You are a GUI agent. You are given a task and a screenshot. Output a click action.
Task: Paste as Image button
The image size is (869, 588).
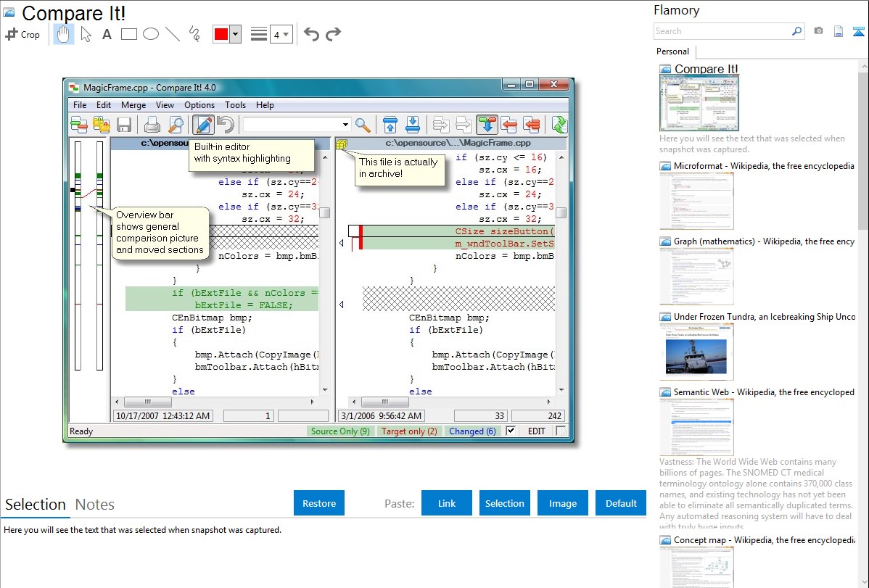(563, 503)
